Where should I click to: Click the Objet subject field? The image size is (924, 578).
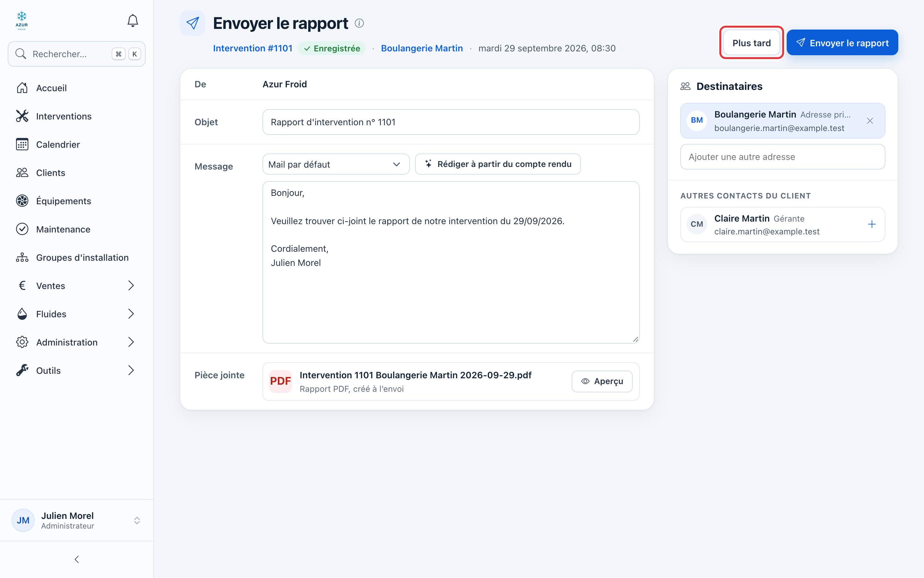(x=451, y=122)
